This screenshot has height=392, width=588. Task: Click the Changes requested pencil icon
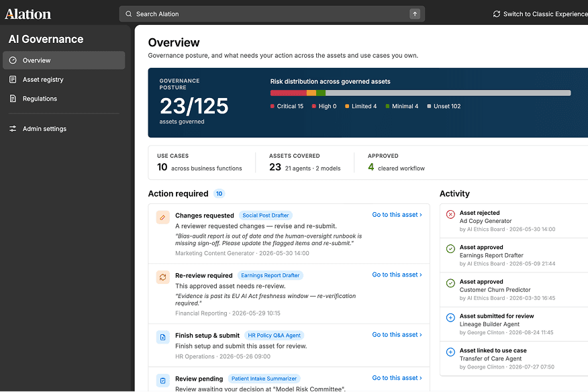pyautogui.click(x=162, y=217)
